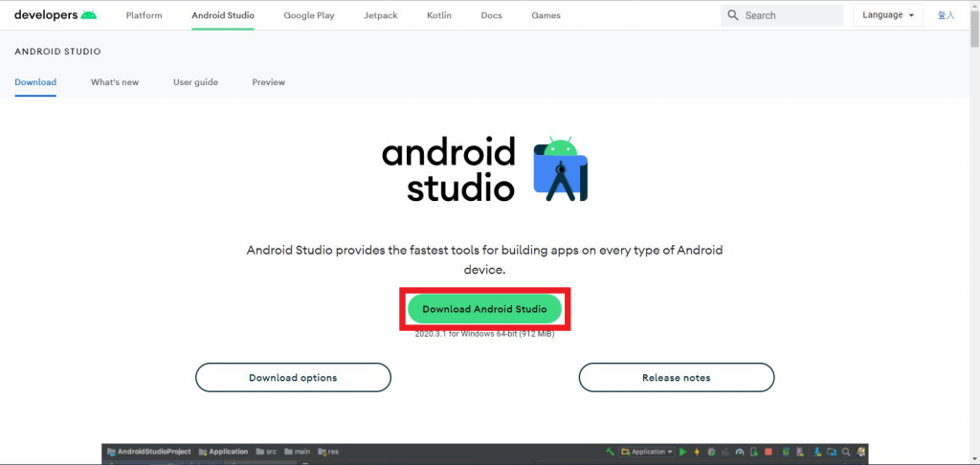980x465 pixels.
Task: Switch to the User guide tab
Action: point(195,82)
